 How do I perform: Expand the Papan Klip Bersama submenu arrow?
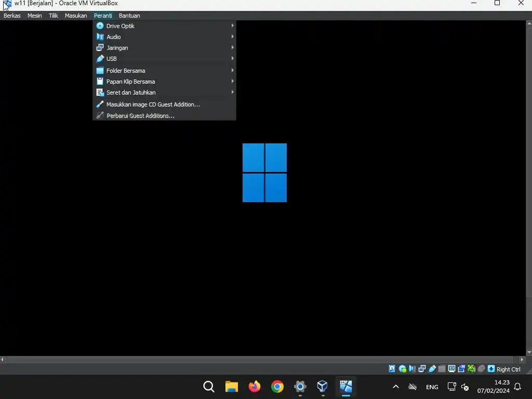click(x=232, y=81)
